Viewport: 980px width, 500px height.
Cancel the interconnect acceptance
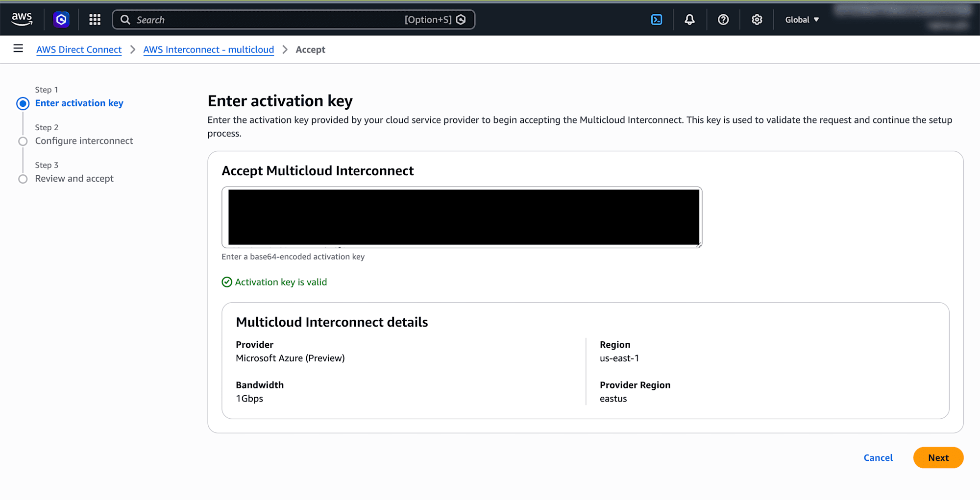click(878, 458)
